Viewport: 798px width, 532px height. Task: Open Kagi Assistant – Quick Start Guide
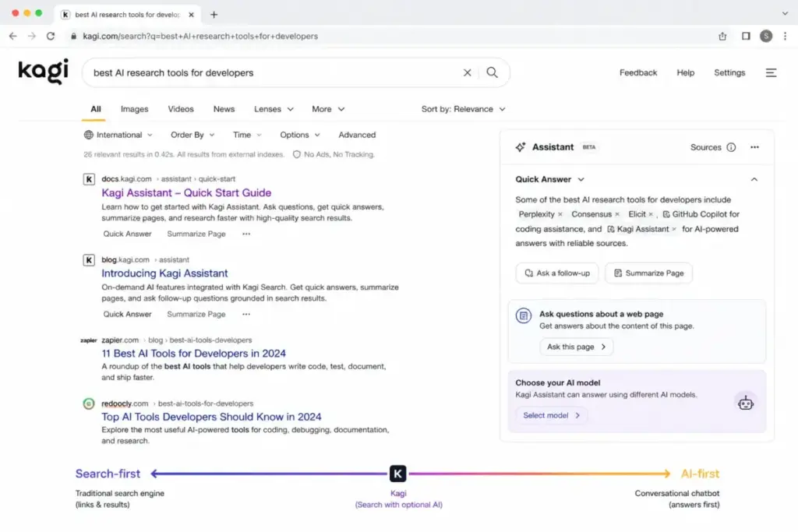tap(186, 192)
